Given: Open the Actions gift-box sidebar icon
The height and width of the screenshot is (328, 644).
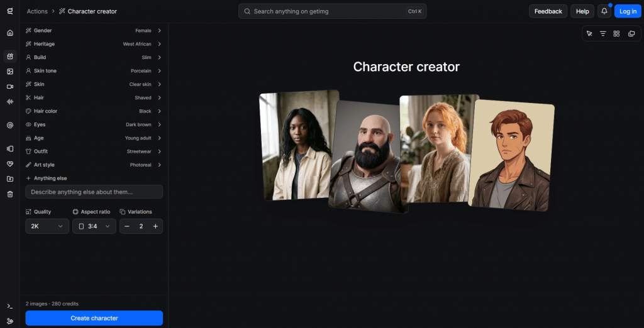Looking at the screenshot, I should (x=10, y=57).
